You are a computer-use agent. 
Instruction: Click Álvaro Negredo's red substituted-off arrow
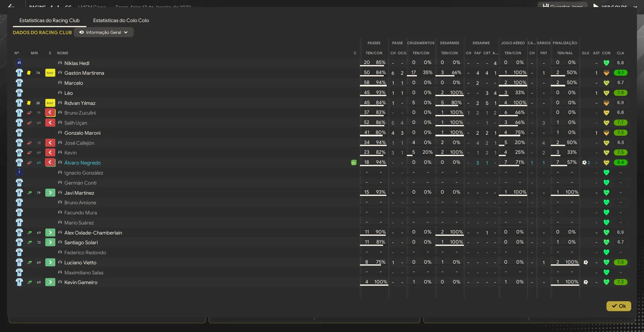[50, 162]
